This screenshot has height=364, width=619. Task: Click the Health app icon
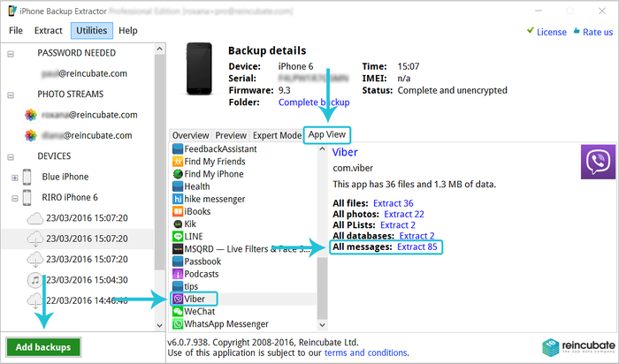click(178, 186)
